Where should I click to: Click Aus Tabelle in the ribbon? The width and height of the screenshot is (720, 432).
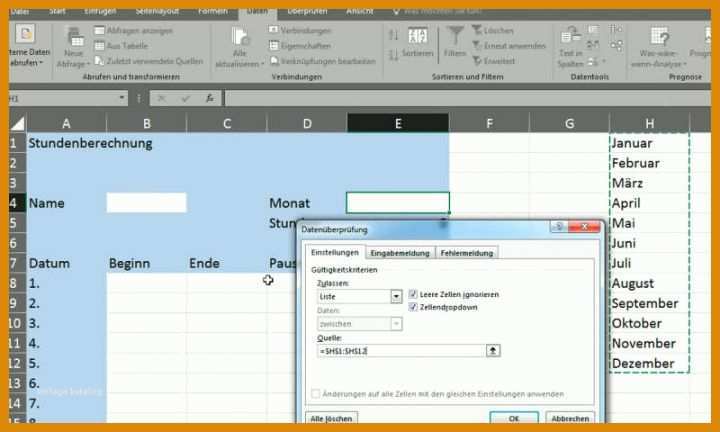click(121, 46)
